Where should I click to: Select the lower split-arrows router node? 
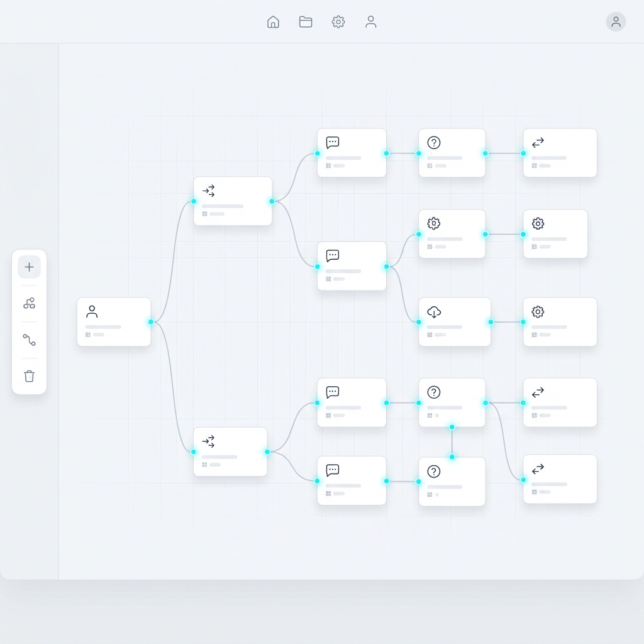[230, 452]
